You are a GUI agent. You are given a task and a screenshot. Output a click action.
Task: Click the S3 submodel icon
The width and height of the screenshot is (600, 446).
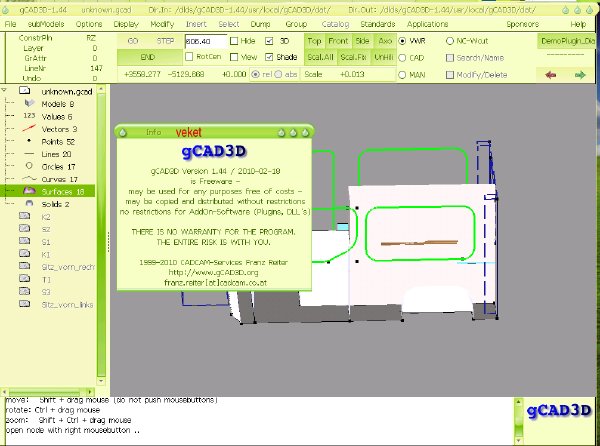coord(24,291)
